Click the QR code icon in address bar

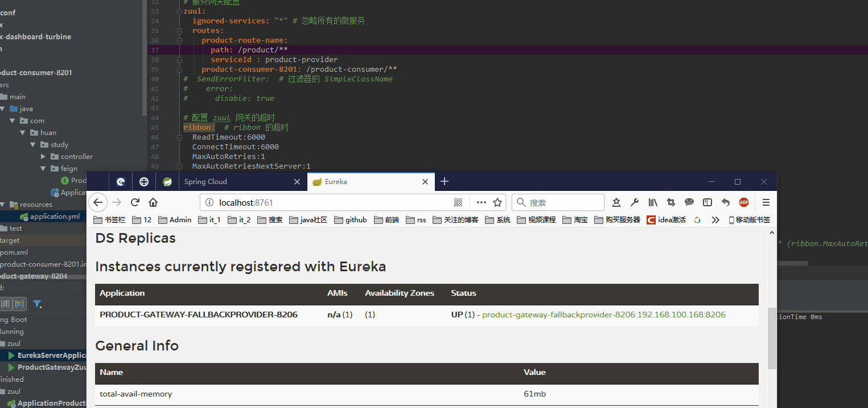click(458, 202)
